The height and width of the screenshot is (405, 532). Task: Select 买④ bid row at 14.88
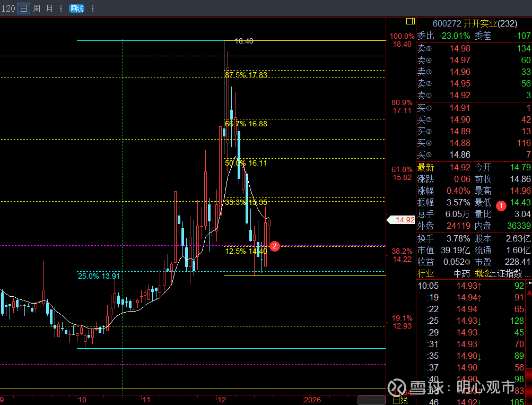click(x=474, y=143)
